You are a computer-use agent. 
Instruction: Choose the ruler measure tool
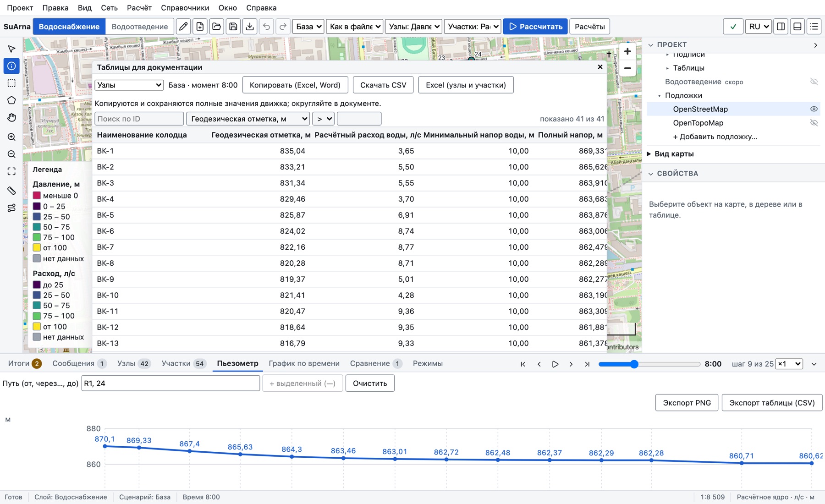11,191
